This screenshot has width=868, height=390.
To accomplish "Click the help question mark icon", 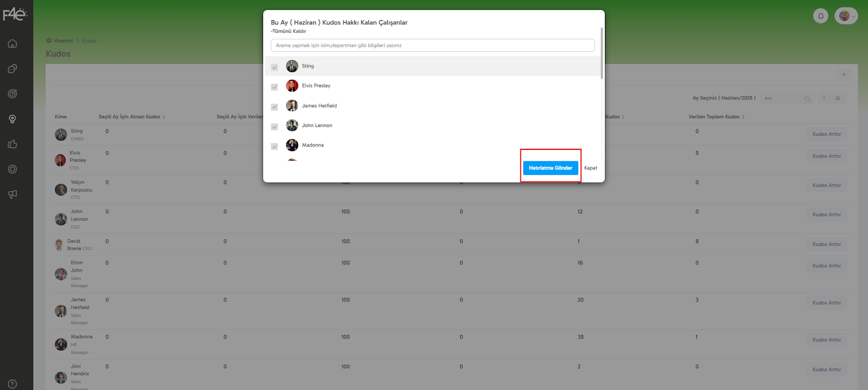I will pyautogui.click(x=12, y=384).
